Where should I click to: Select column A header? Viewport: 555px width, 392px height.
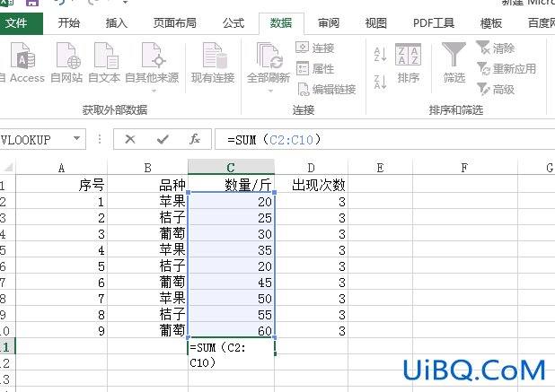tap(62, 168)
